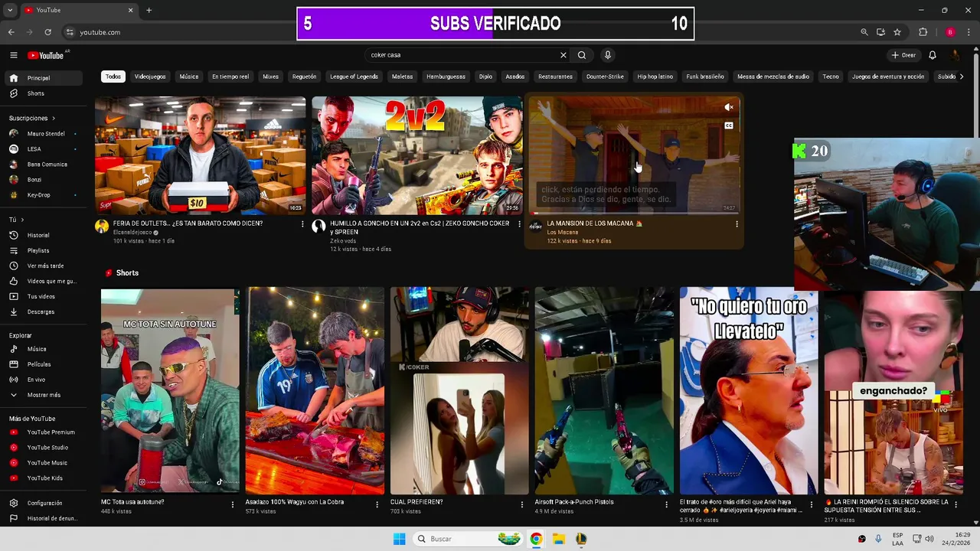980x551 pixels.
Task: Bookmark this page with star icon
Action: pos(897,32)
